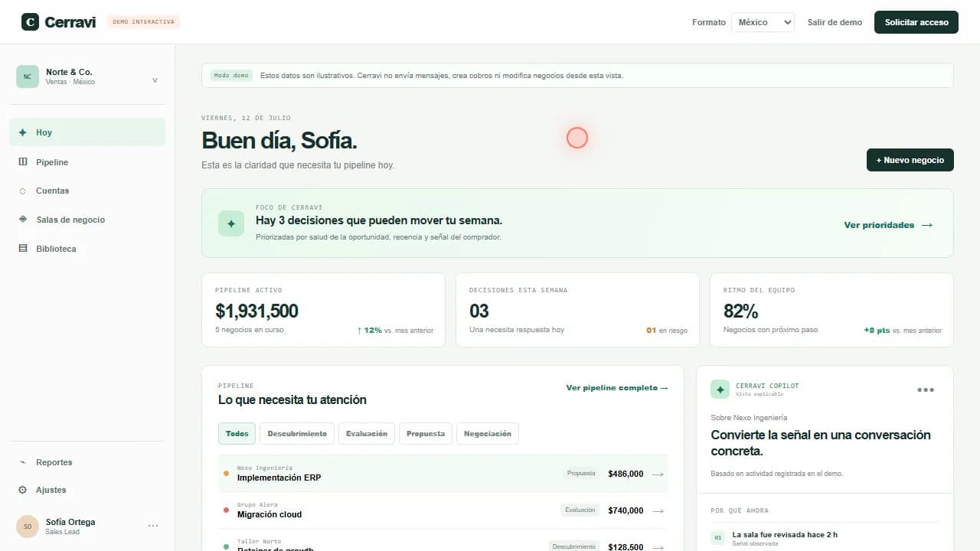Click the Cerravi logo icon
The width and height of the screenshot is (980, 551).
(30, 22)
